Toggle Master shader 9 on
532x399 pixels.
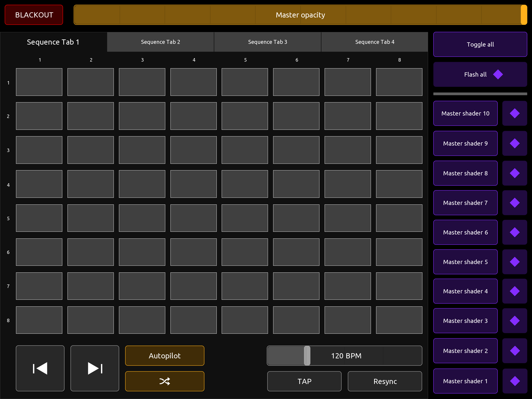[465, 143]
